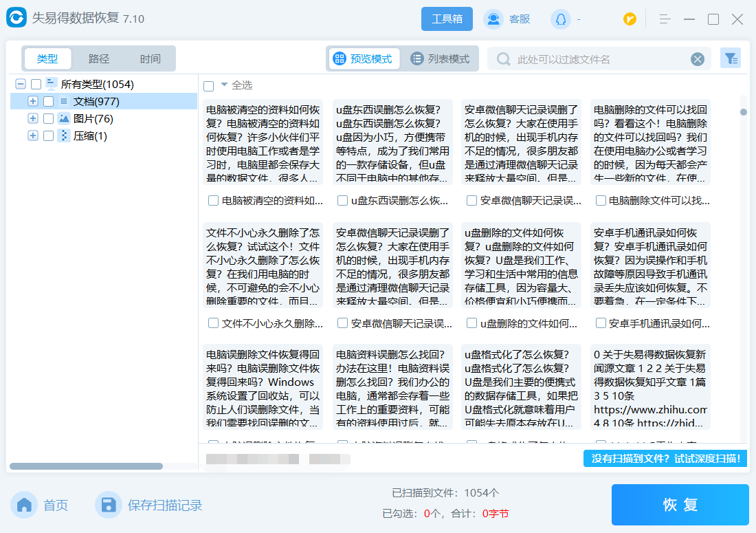Check the 文档(977) checkbox
Screen dimensions: 756x533
[x=48, y=101]
